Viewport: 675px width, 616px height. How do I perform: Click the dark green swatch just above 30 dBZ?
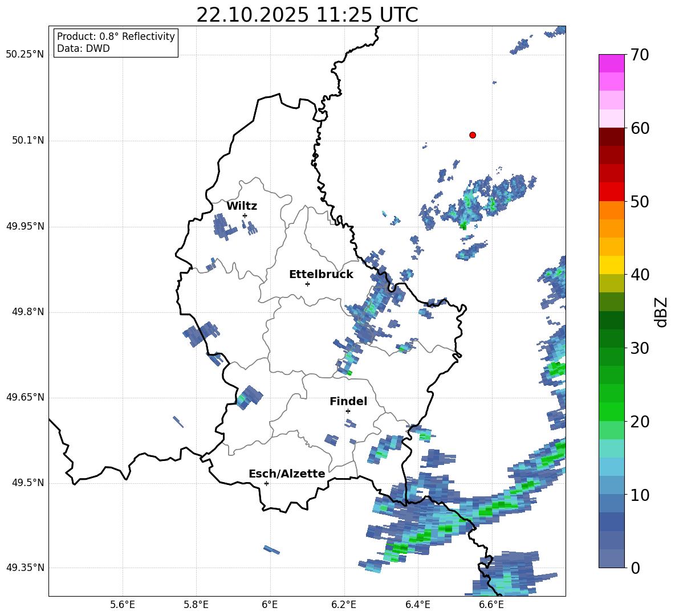[x=611, y=338]
